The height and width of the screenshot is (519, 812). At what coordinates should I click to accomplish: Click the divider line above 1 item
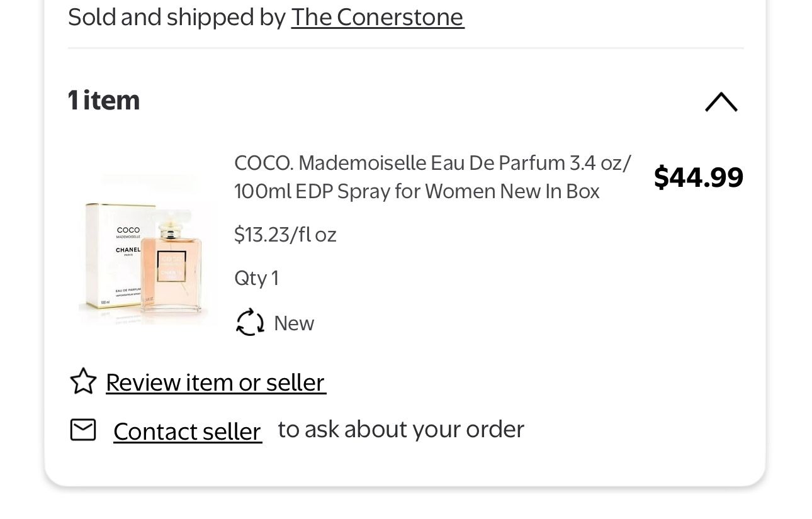[x=405, y=48]
